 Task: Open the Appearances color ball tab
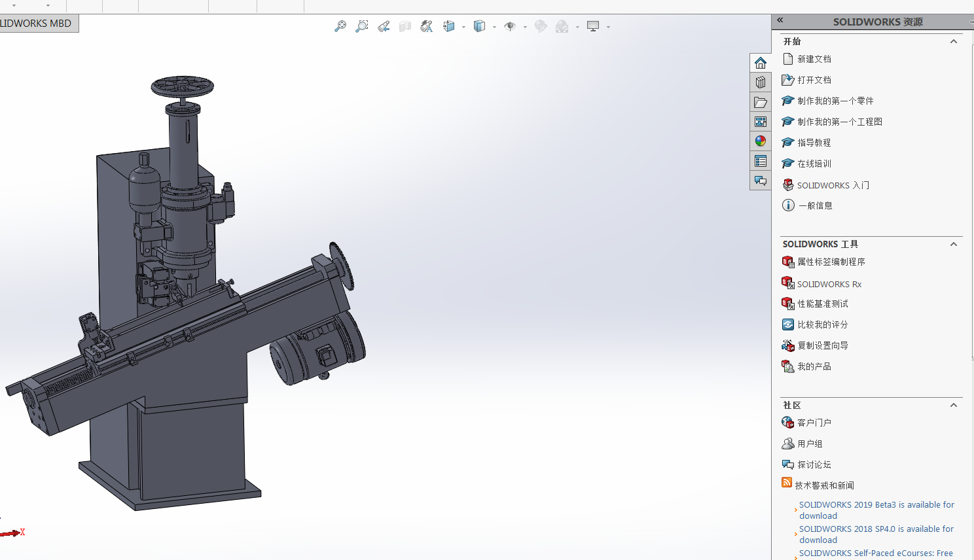coord(760,141)
